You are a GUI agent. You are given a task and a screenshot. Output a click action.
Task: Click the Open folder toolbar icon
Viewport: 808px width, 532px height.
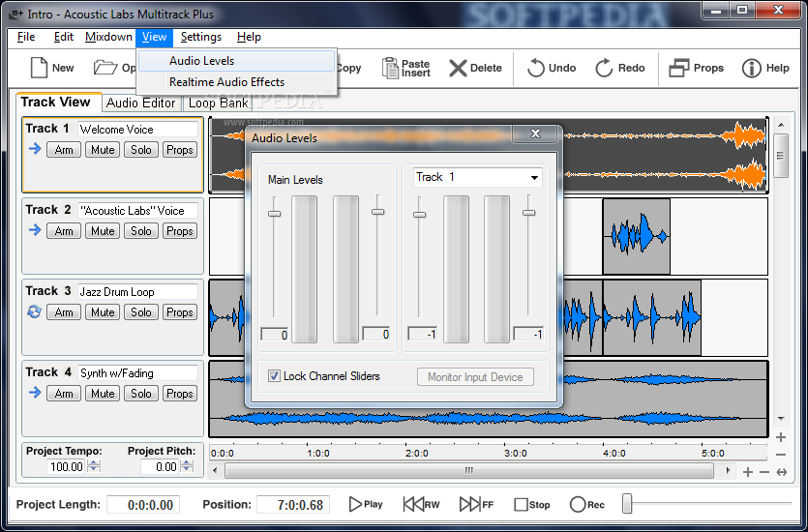click(x=105, y=68)
